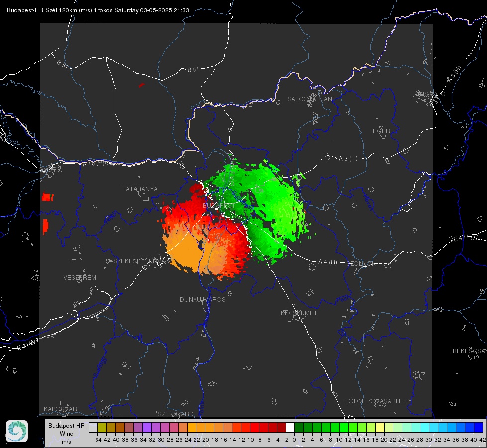487x448 pixels.
Task: Click the DUNAÚJVÁROS city label
Action: click(x=202, y=299)
